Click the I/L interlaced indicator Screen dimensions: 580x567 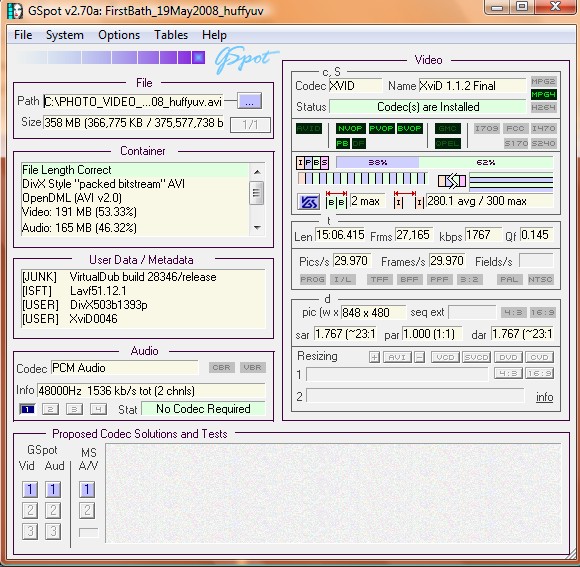(343, 279)
